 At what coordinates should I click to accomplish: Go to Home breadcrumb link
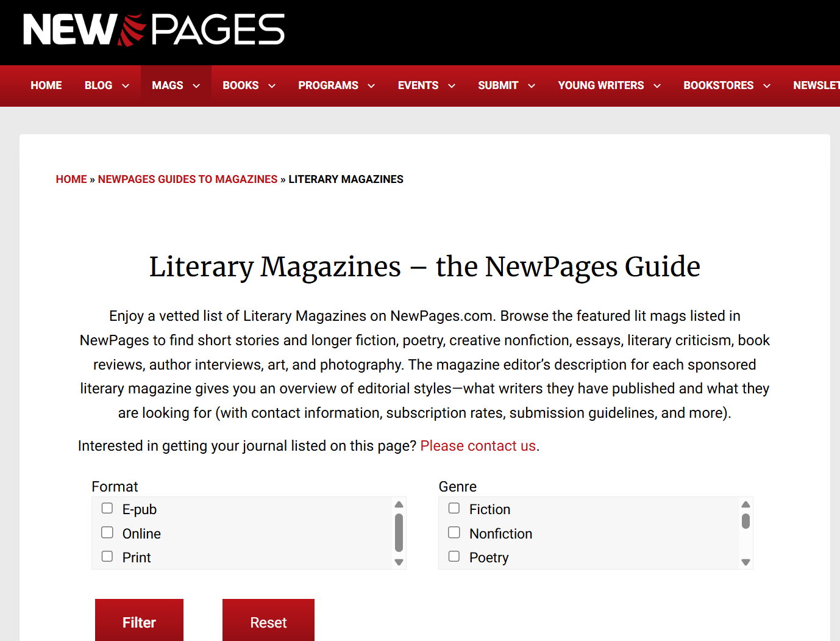(71, 179)
